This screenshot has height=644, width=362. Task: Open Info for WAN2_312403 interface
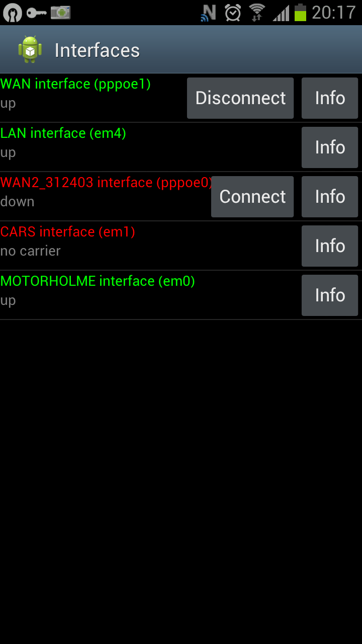(x=330, y=197)
